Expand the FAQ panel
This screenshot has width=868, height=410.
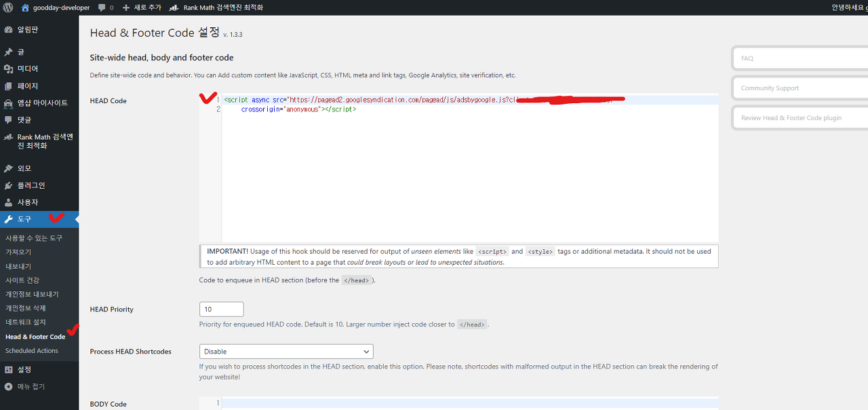coord(800,58)
